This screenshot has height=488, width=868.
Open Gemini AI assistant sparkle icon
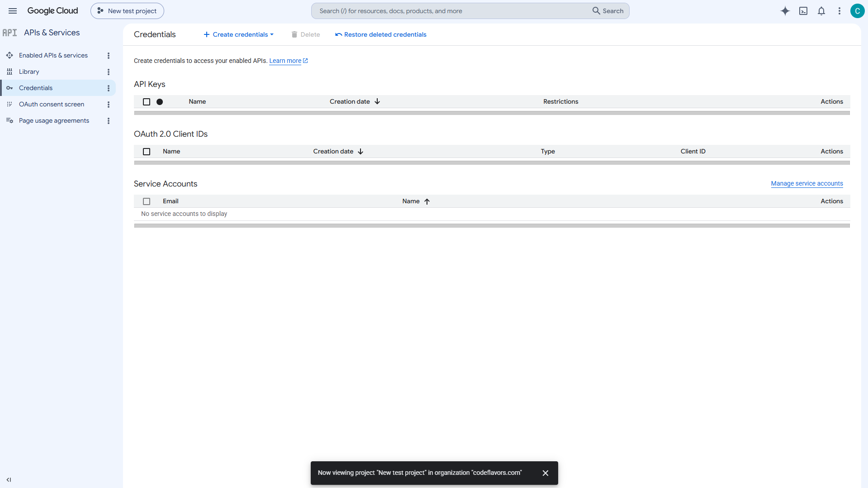click(x=785, y=11)
